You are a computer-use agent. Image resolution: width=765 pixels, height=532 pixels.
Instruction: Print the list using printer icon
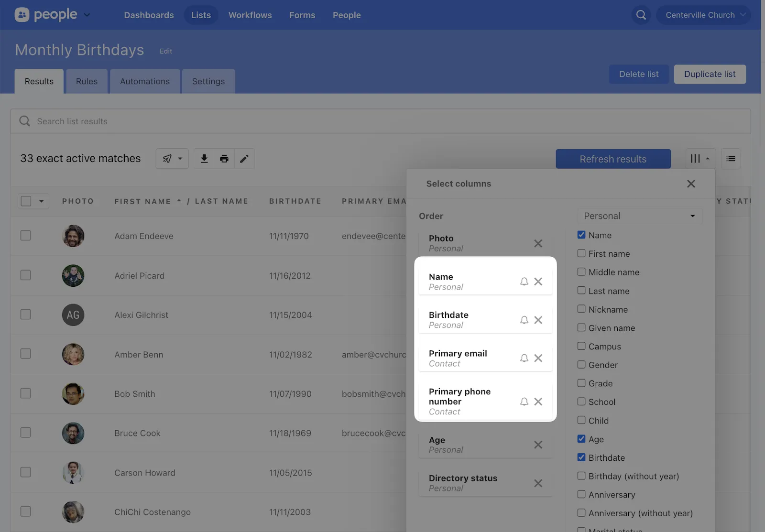coord(224,159)
